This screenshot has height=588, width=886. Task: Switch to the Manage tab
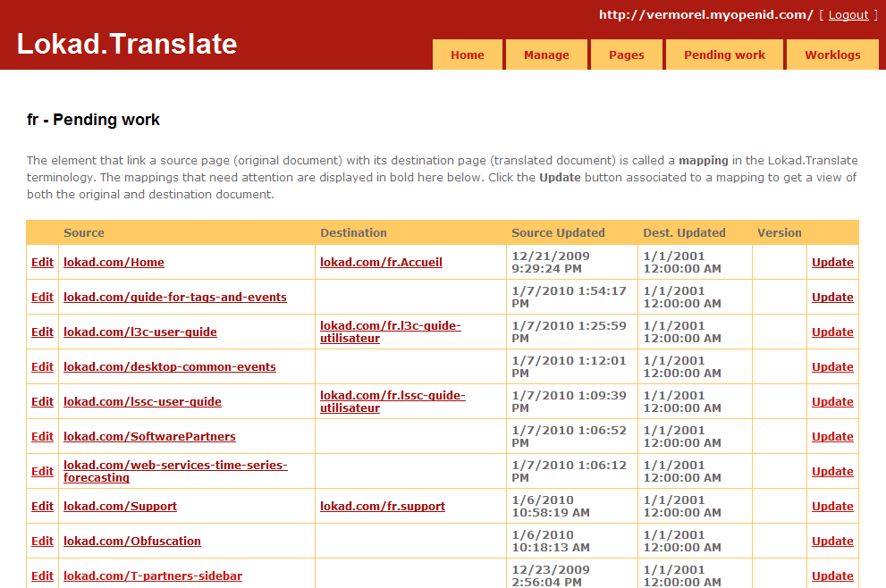click(x=546, y=55)
